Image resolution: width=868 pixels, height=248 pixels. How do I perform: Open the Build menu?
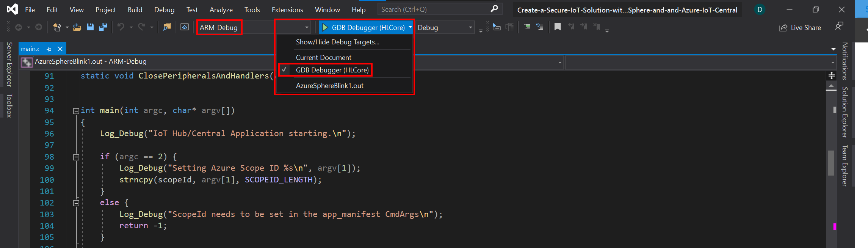point(135,10)
